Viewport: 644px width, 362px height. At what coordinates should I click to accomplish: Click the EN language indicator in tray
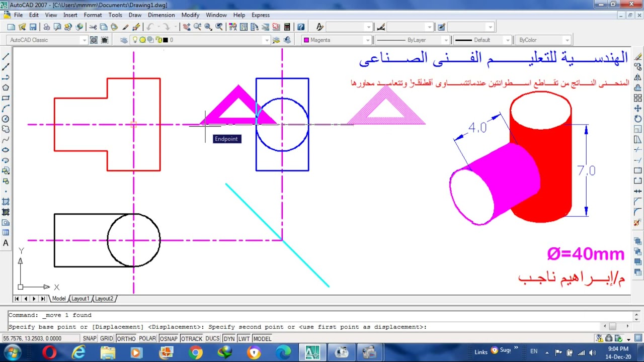(534, 351)
